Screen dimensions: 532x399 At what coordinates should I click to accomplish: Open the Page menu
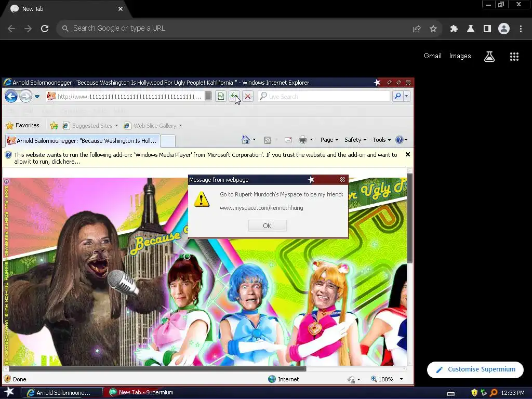point(329,140)
